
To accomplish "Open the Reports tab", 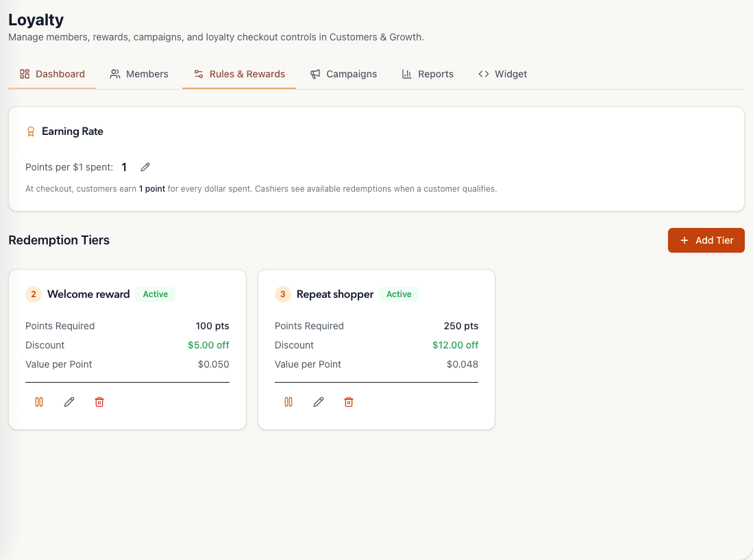I will pyautogui.click(x=428, y=74).
